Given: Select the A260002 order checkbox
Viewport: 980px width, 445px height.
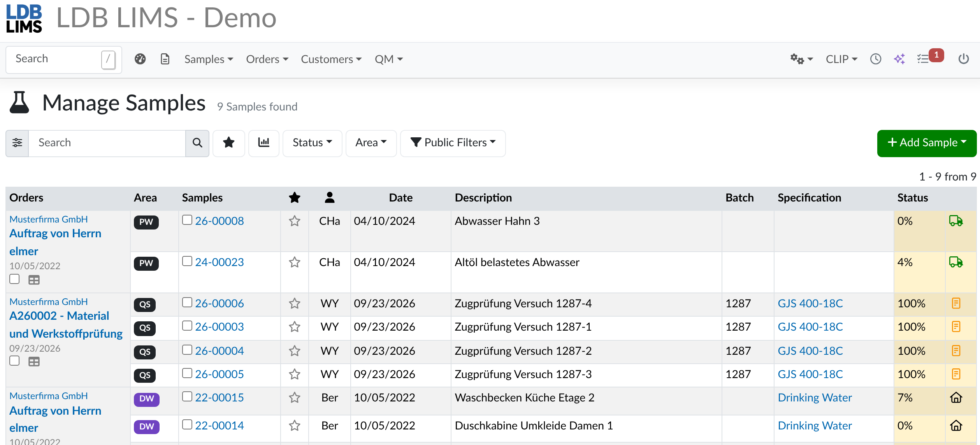Looking at the screenshot, I should [x=14, y=361].
